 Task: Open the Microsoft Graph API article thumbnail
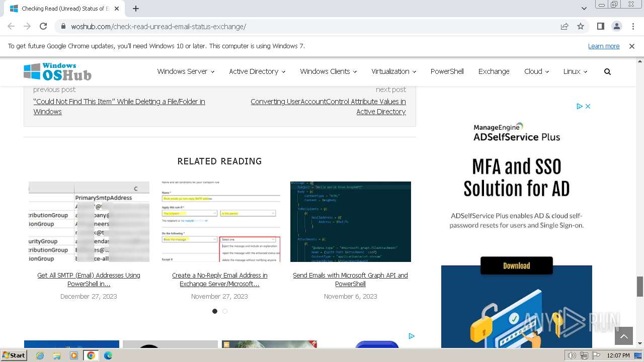point(351,222)
